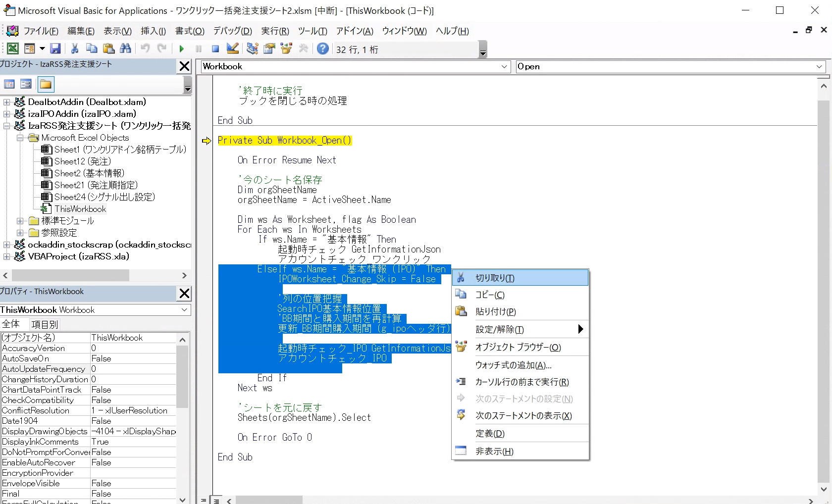Expand the ockaddin_stockscrap project node

[6, 245]
